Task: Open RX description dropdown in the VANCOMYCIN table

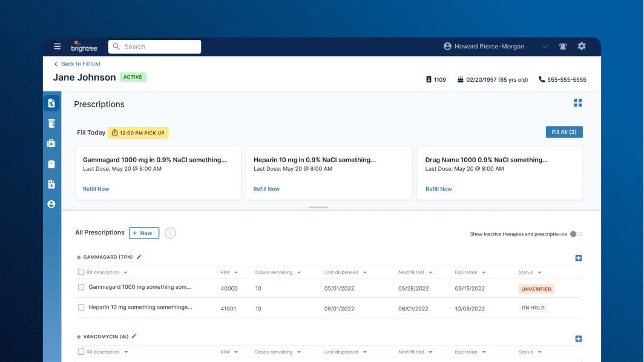Action: coord(126,352)
